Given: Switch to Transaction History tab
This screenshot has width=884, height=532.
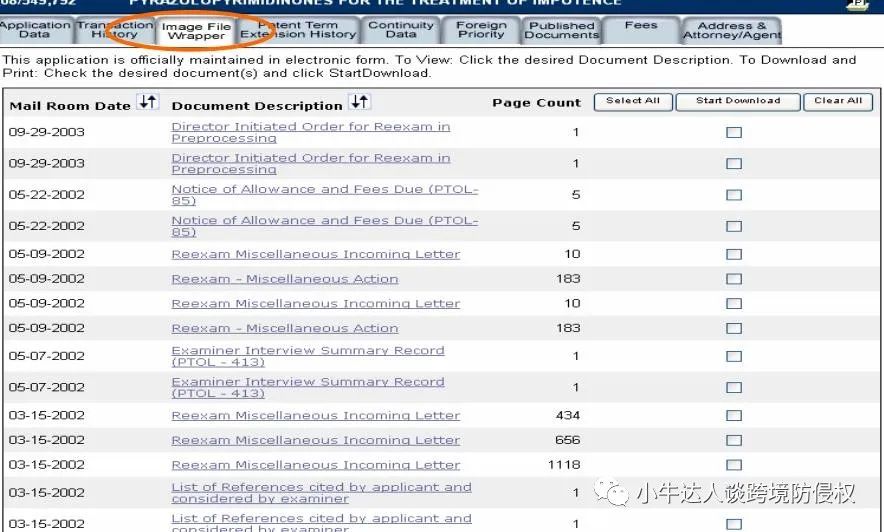Looking at the screenshot, I should (x=115, y=30).
